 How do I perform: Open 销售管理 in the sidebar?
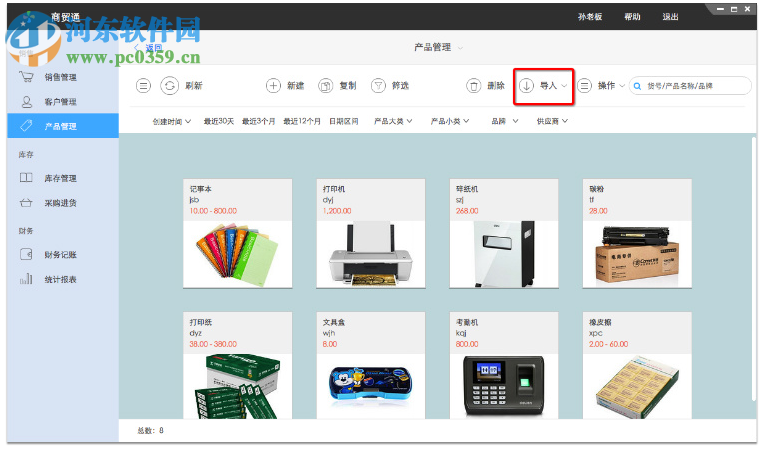[63, 77]
